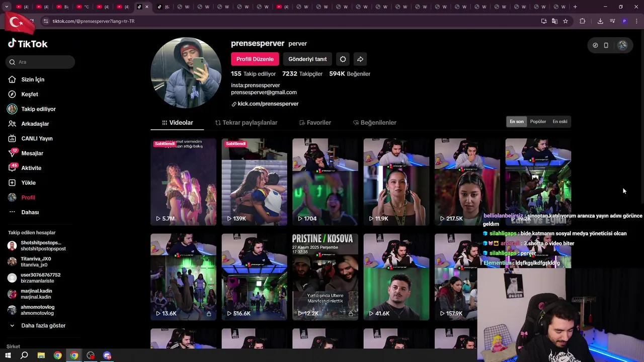
Task: Open tab search dropdown arrow
Action: pos(7,7)
